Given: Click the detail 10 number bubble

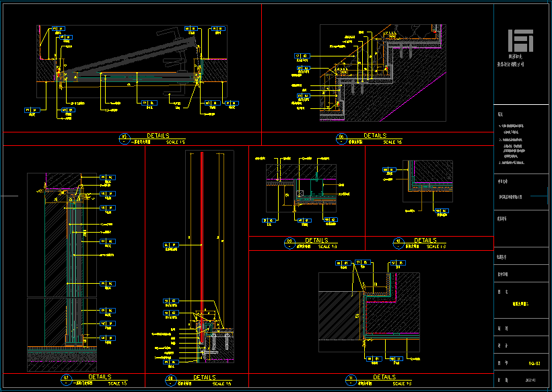Looking at the screenshot, I should click(x=399, y=243).
